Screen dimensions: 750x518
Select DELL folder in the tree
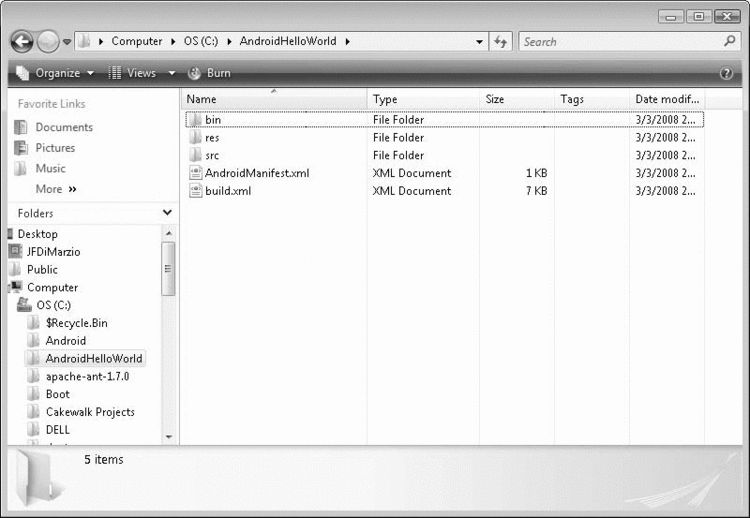[x=57, y=430]
